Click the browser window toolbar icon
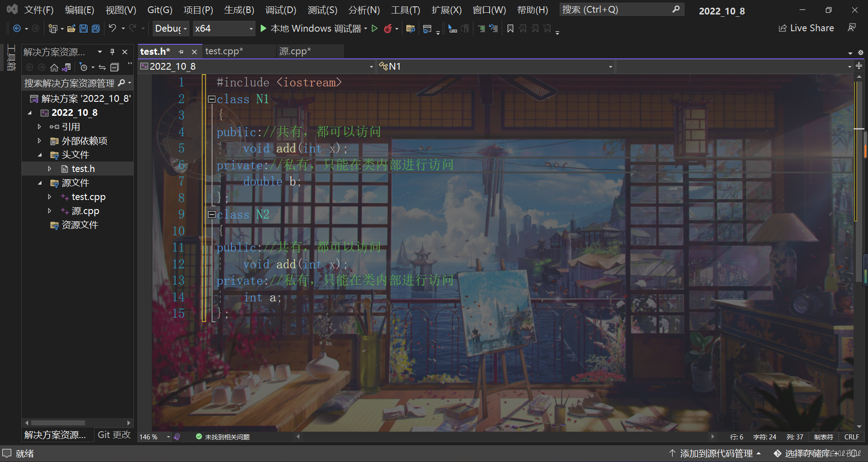The height and width of the screenshot is (462, 868). (x=427, y=29)
